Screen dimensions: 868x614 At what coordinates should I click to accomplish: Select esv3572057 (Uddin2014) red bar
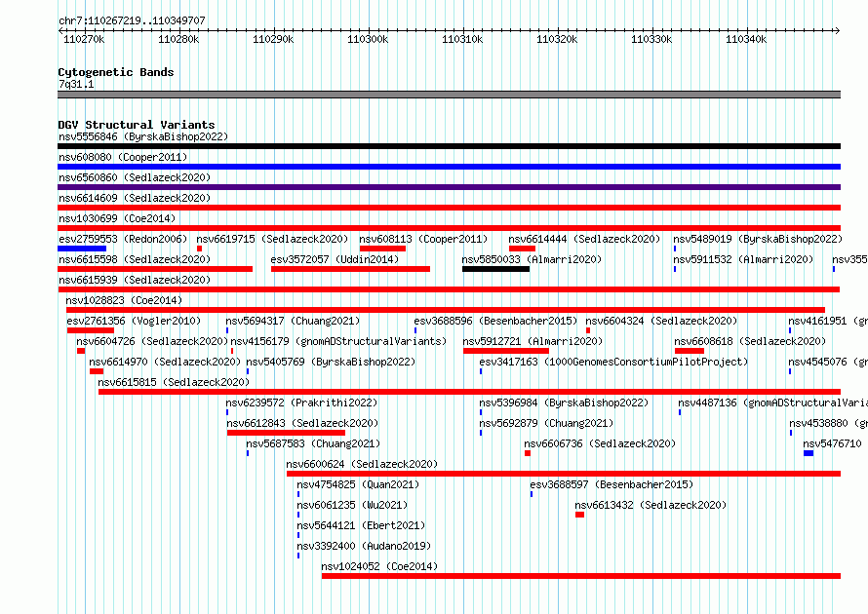click(x=350, y=269)
